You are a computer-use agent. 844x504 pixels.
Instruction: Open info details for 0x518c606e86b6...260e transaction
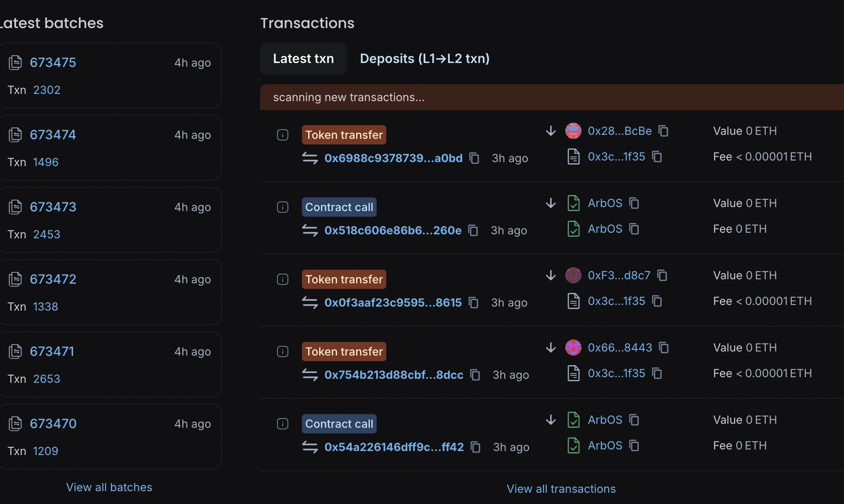[283, 207]
